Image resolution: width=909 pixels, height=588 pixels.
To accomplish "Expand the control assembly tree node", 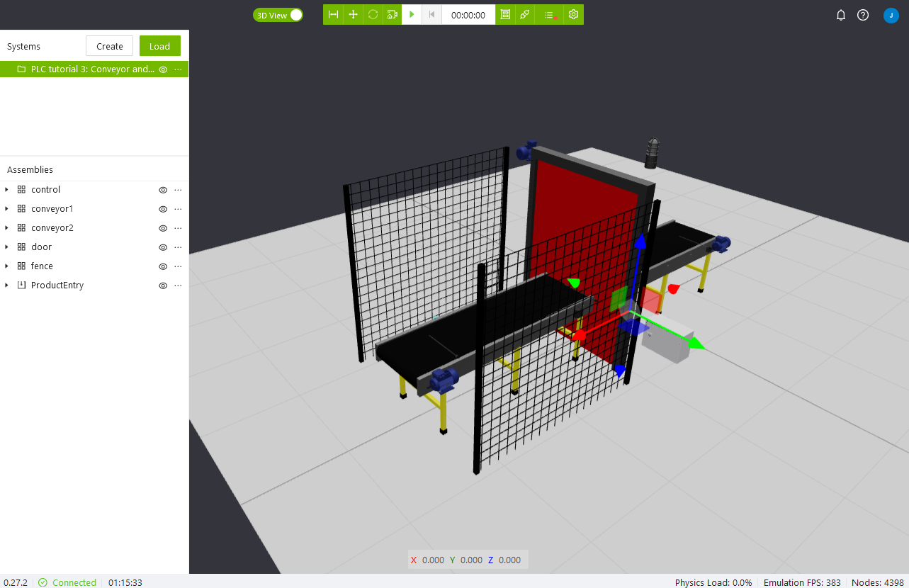I will (7, 190).
